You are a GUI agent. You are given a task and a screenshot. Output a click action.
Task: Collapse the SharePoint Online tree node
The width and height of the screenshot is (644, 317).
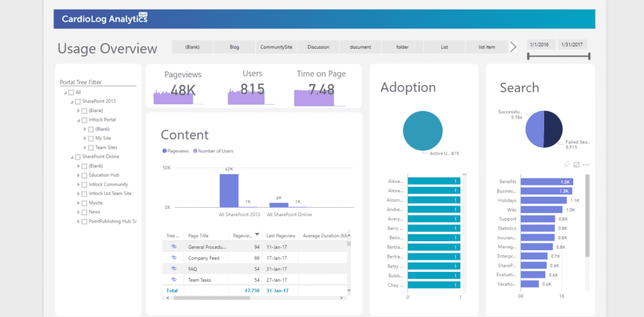pyautogui.click(x=71, y=157)
